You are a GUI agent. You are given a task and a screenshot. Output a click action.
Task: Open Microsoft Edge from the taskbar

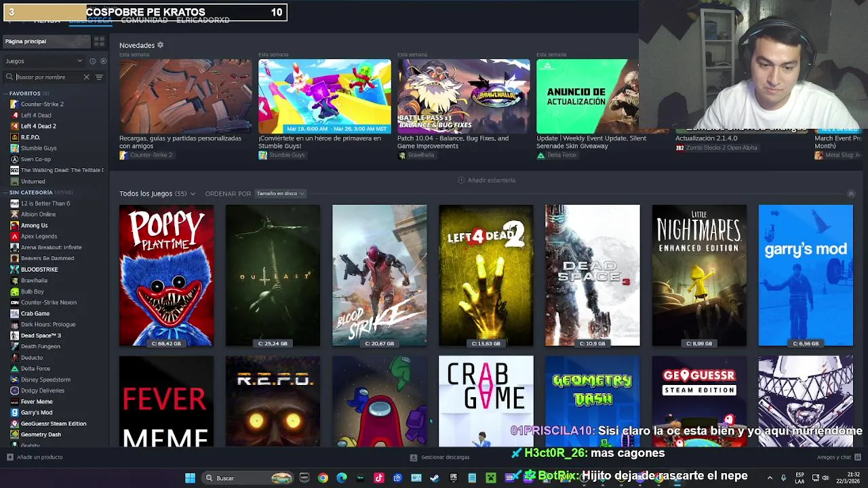342,478
